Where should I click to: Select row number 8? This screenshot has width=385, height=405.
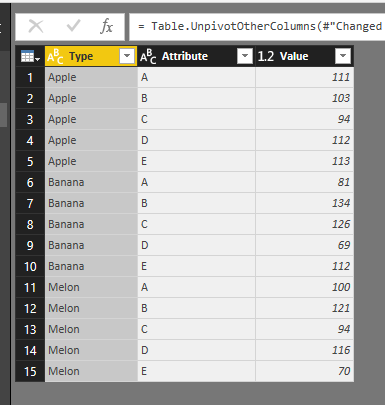[x=30, y=224]
